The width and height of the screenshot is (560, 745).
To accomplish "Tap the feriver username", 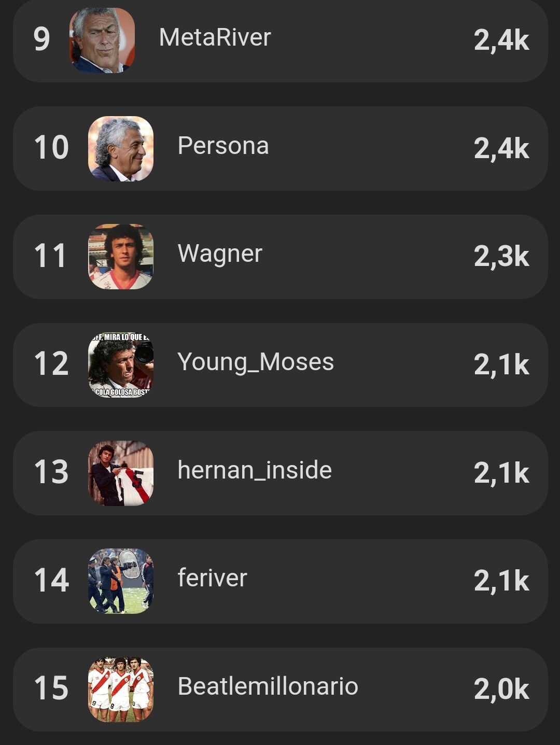I will (213, 578).
